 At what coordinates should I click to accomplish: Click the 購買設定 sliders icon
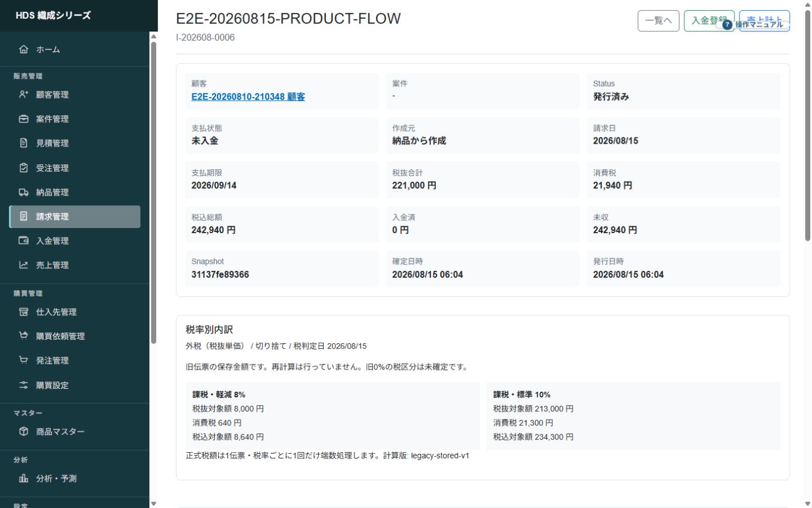pos(23,385)
